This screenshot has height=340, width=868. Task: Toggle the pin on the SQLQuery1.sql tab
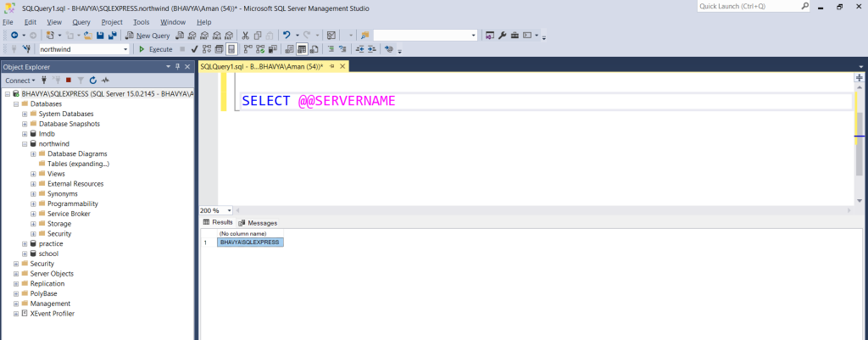tap(331, 66)
